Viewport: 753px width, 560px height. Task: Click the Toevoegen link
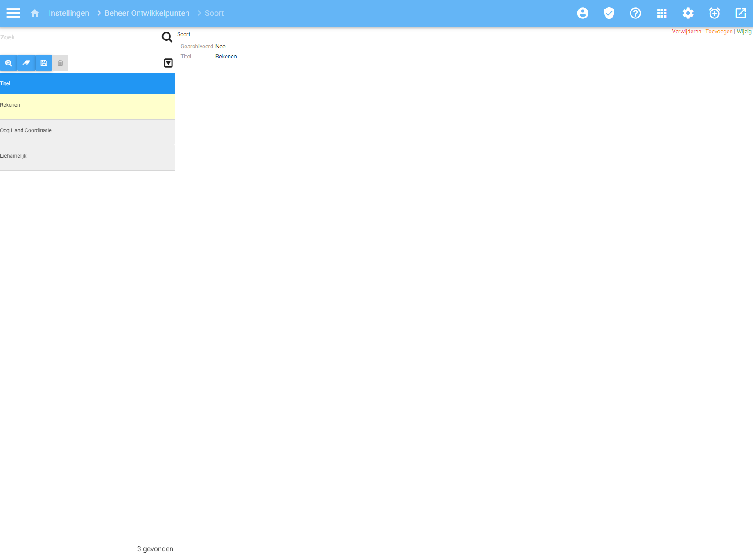click(x=719, y=32)
